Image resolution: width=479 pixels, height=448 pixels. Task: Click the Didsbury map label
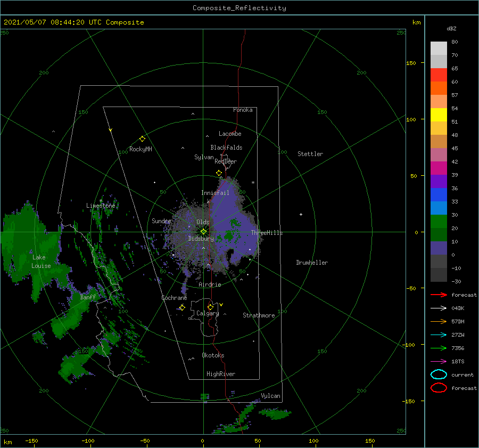201,239
